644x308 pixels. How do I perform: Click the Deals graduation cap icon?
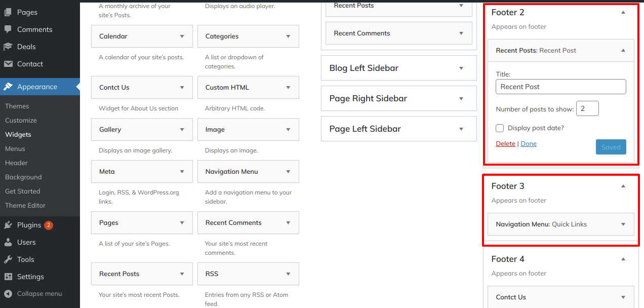(8, 47)
